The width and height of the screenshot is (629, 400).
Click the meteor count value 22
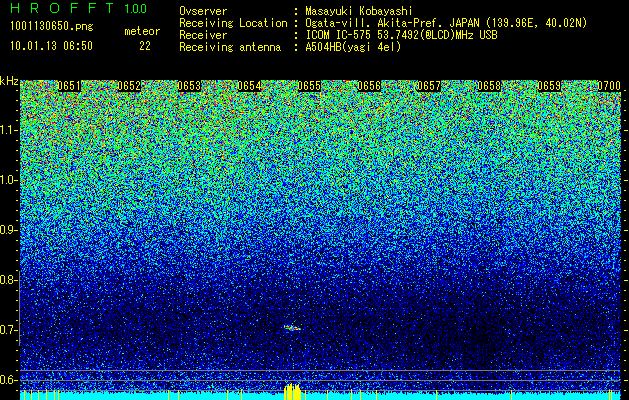(x=145, y=46)
